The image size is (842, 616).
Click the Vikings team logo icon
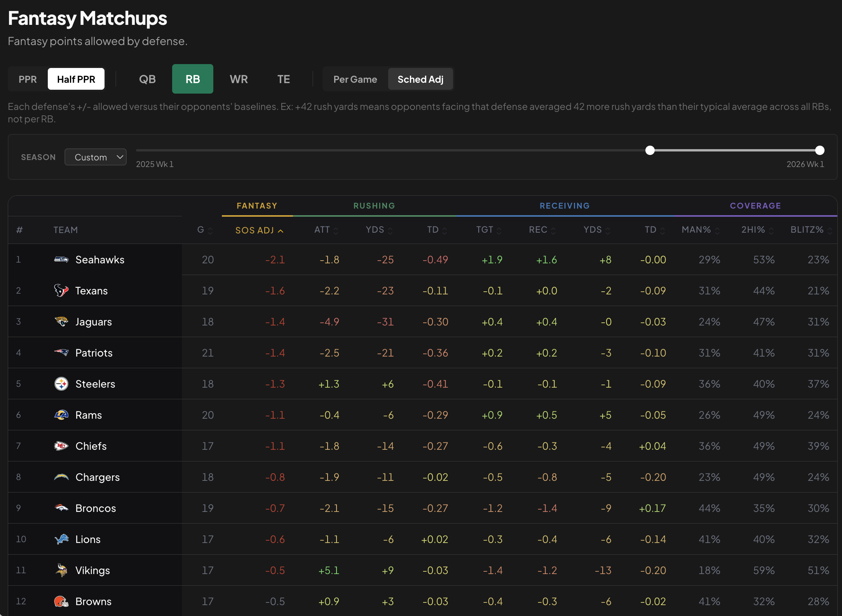(61, 570)
